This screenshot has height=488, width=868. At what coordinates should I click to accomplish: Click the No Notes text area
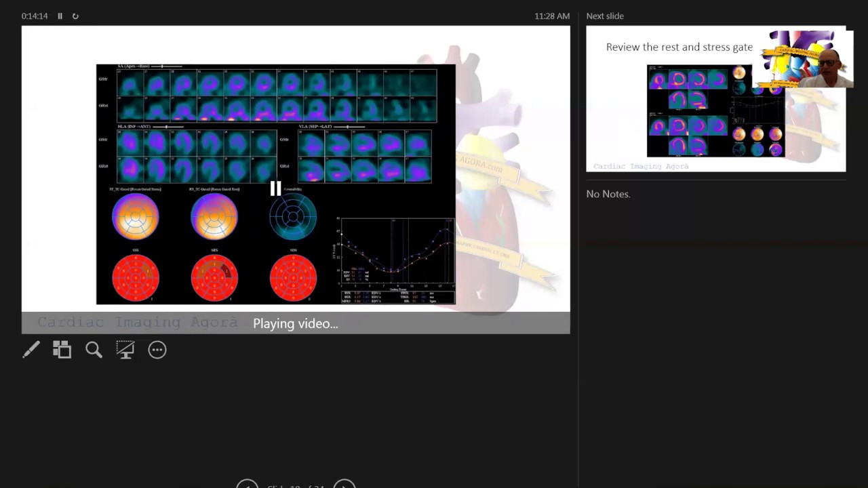pos(608,194)
